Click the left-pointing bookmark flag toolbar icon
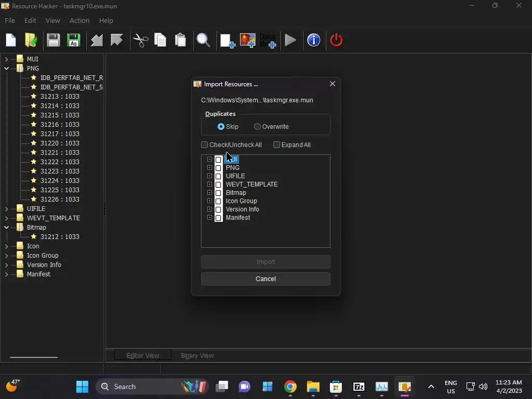 96,41
